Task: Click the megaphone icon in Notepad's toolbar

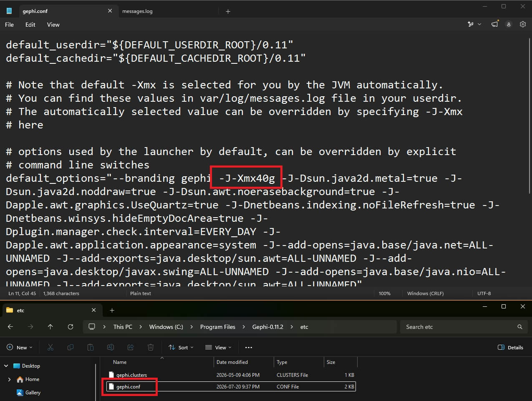Action: point(494,25)
